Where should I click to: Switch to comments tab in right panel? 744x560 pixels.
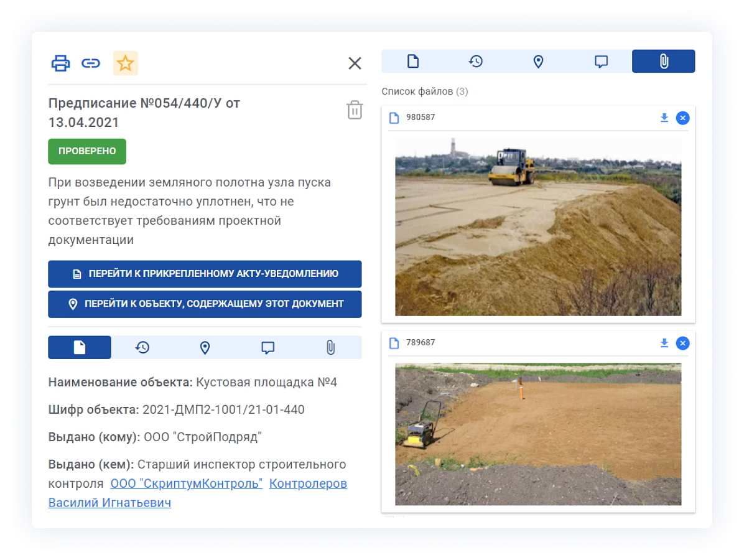click(x=601, y=61)
